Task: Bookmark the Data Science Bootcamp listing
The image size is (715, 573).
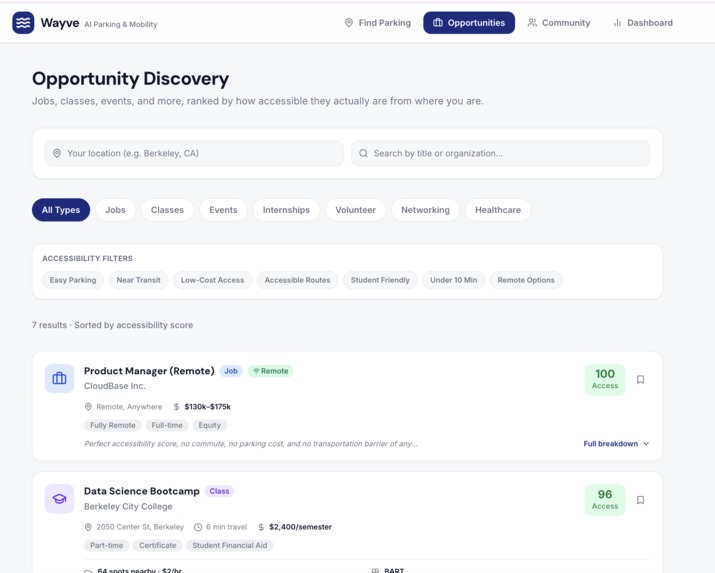Action: (640, 500)
